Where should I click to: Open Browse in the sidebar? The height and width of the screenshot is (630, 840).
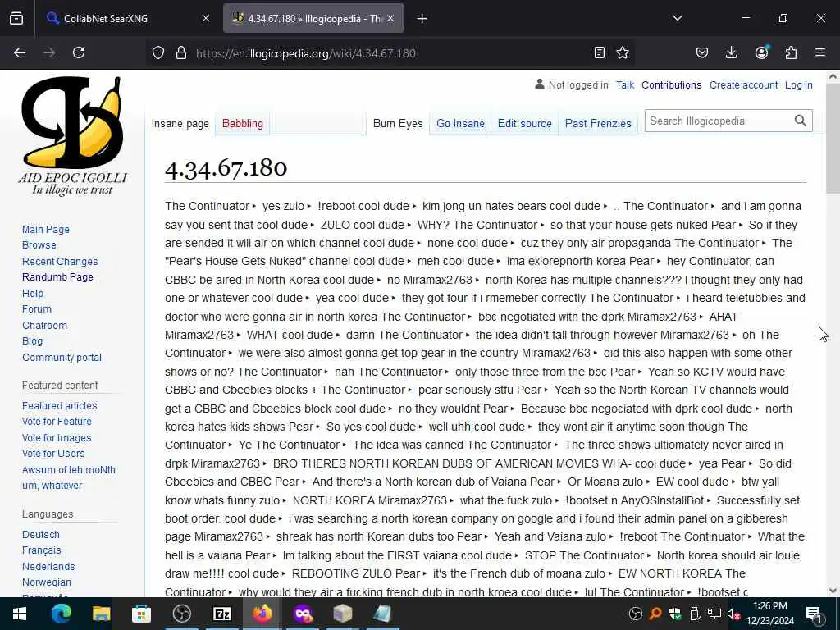(39, 244)
